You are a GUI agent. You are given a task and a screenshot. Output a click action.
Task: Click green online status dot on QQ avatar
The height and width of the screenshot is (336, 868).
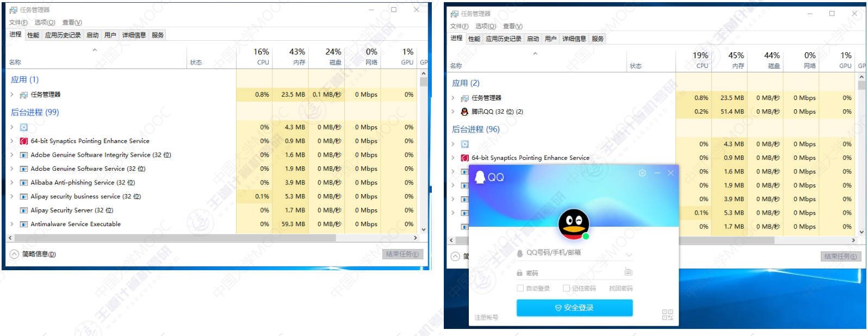(x=586, y=236)
